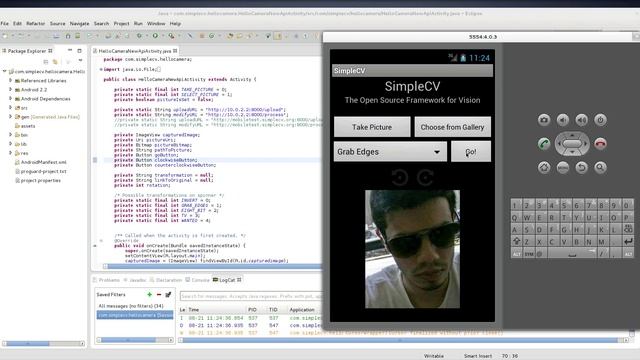This screenshot has width=640, height=360.
Task: Click the Package Explorer horizontal scrollbar
Action: (x=43, y=344)
